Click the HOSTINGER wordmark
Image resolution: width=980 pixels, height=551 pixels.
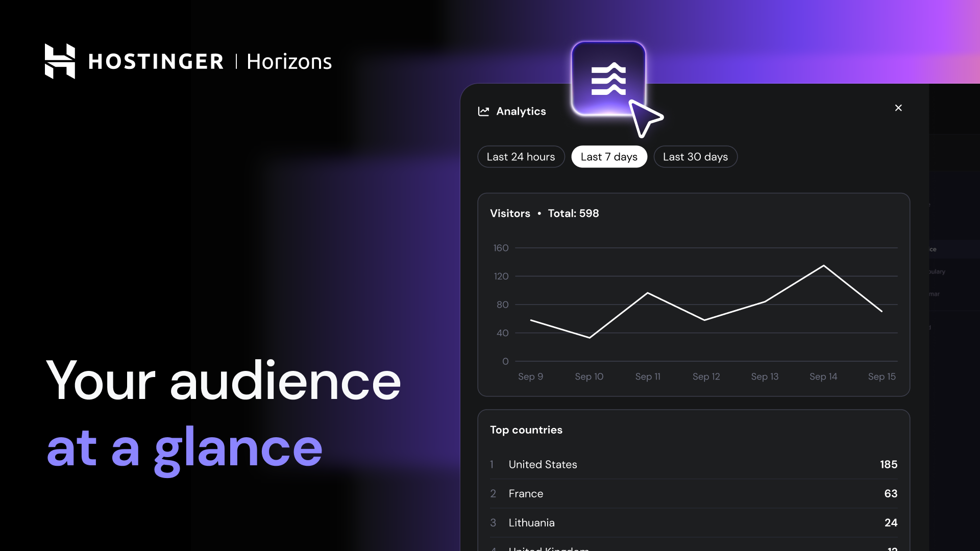[156, 62]
